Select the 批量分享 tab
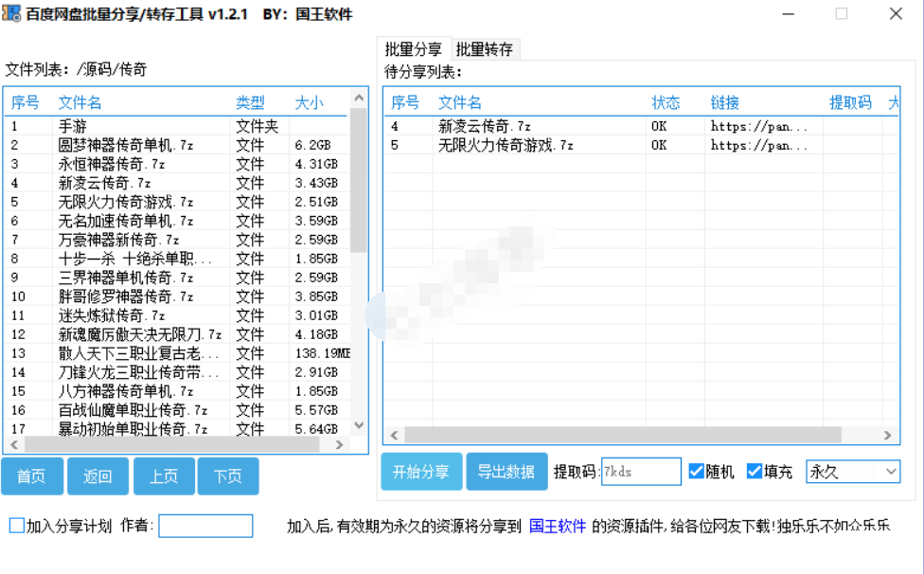The height and width of the screenshot is (574, 924). pos(413,49)
